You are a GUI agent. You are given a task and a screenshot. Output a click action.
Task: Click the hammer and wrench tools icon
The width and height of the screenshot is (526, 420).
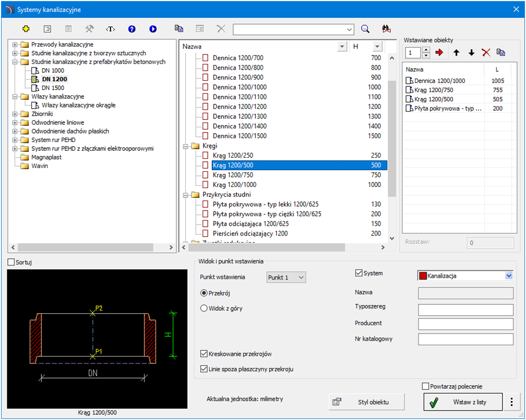pyautogui.click(x=89, y=29)
